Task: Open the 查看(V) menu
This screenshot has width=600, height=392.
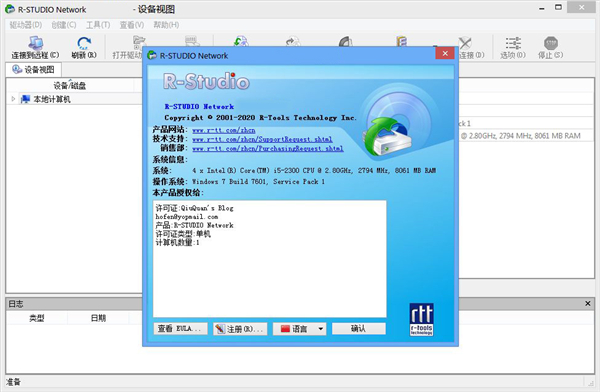Action: (132, 25)
